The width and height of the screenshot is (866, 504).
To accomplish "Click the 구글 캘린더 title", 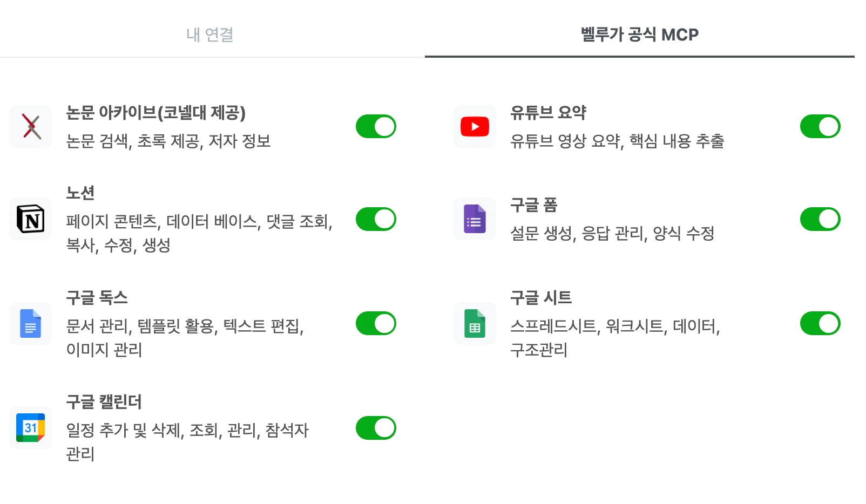I will point(104,402).
